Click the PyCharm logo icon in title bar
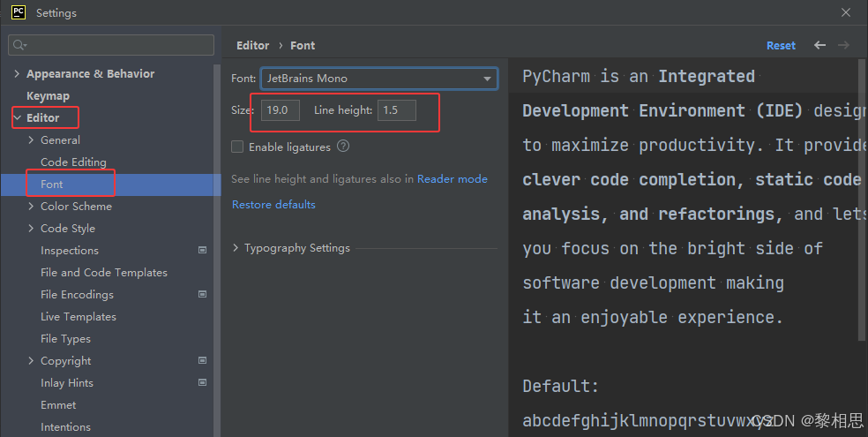The height and width of the screenshot is (437, 868). 19,12
